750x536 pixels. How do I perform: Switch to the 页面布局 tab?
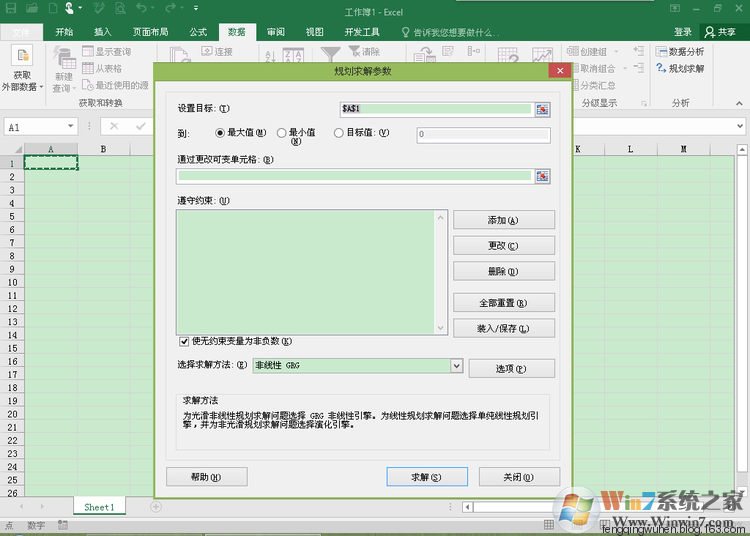click(x=151, y=32)
